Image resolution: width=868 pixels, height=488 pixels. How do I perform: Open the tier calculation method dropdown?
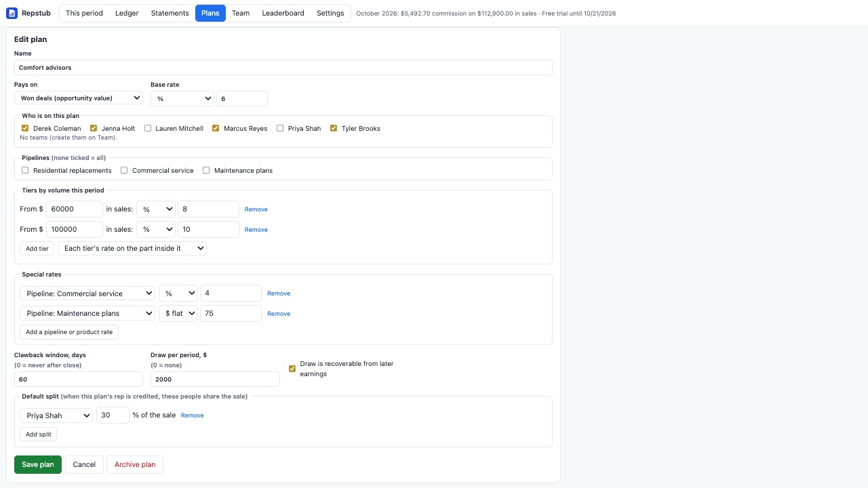[132, 249]
